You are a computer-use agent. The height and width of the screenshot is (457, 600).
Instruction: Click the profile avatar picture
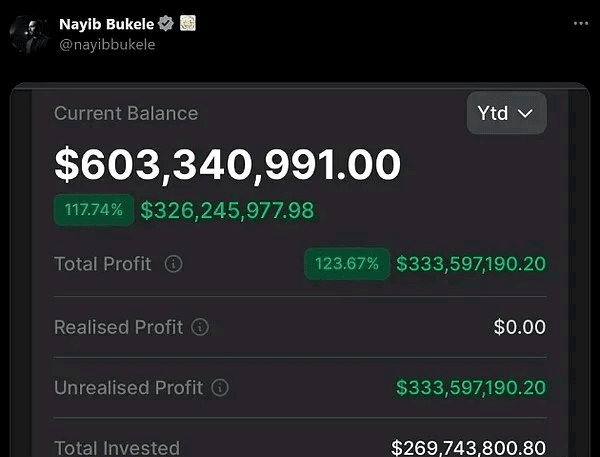click(x=31, y=32)
